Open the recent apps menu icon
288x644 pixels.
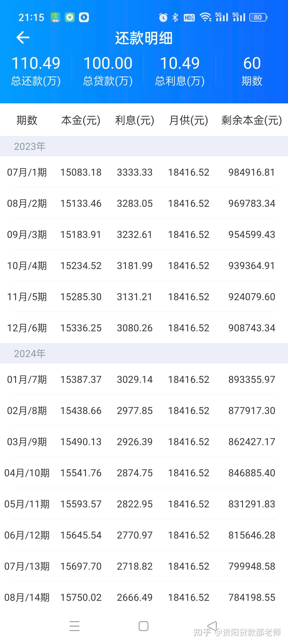(75, 626)
